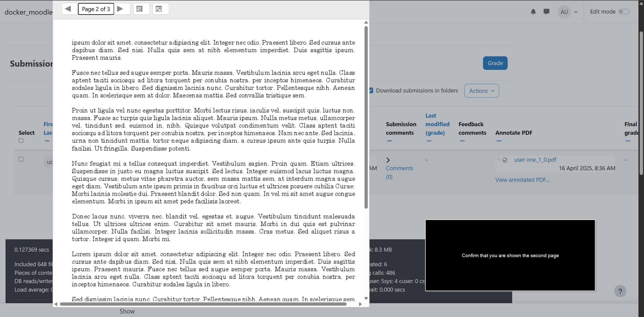Collapse the Annotate PDF column
Image resolution: width=644 pixels, height=317 pixels.
(499, 141)
